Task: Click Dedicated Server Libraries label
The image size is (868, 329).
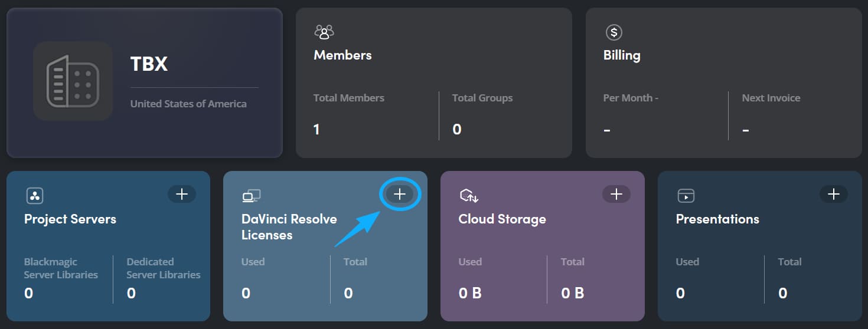Action: click(x=164, y=268)
